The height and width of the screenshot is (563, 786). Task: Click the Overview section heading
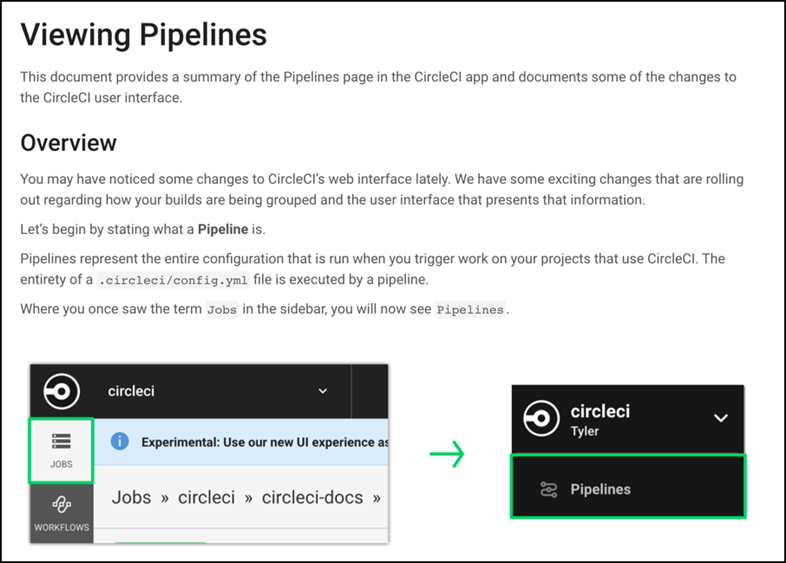pos(68,143)
